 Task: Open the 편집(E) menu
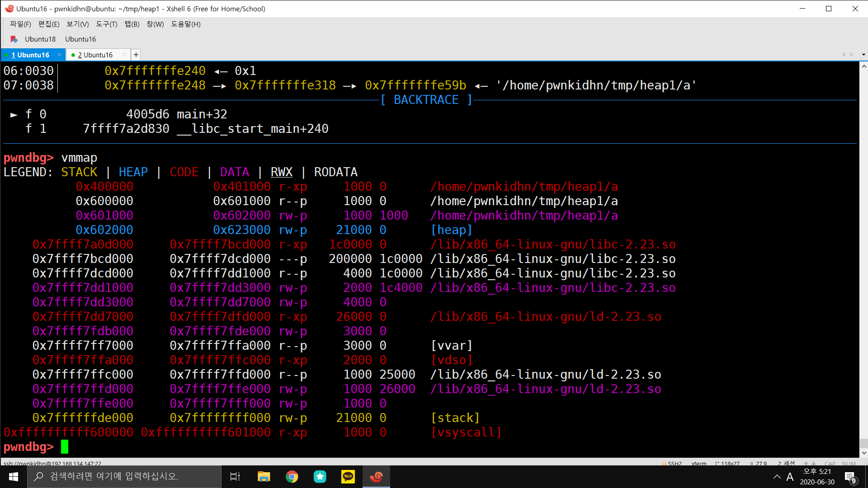49,24
